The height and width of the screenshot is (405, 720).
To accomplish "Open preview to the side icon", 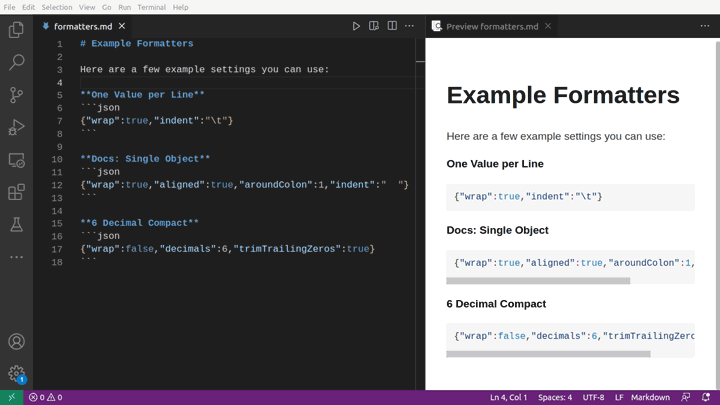I will 374,26.
